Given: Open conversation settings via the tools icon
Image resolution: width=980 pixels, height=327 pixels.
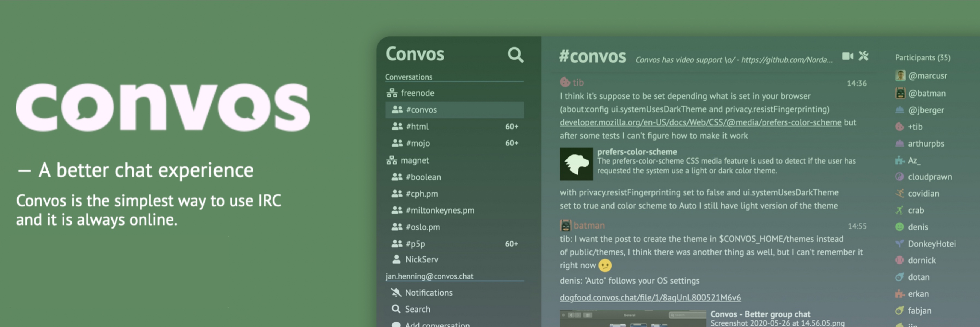Looking at the screenshot, I should click(x=864, y=56).
